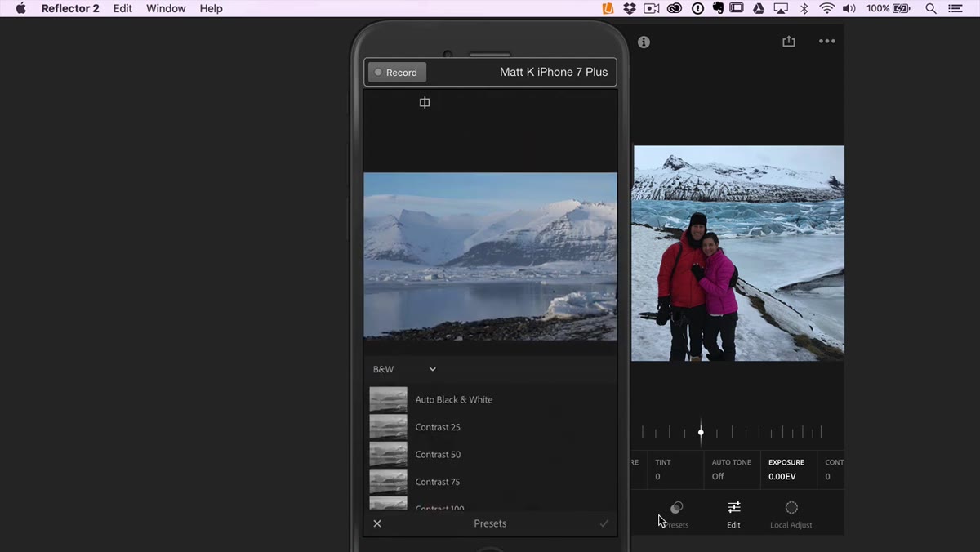The image size is (980, 552).
Task: Click the Contrast 75 preset thumbnail
Action: click(x=388, y=482)
